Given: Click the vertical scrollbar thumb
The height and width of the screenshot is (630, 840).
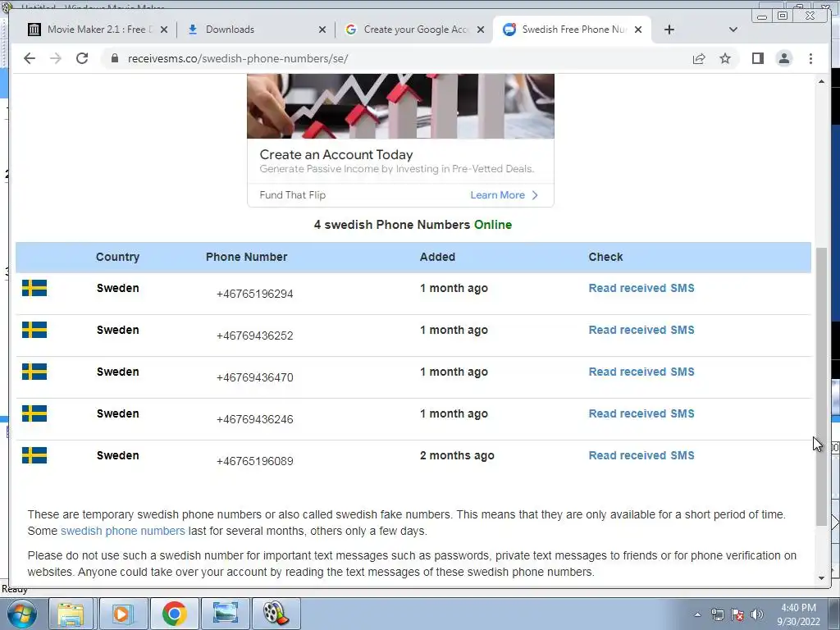Looking at the screenshot, I should (x=821, y=386).
